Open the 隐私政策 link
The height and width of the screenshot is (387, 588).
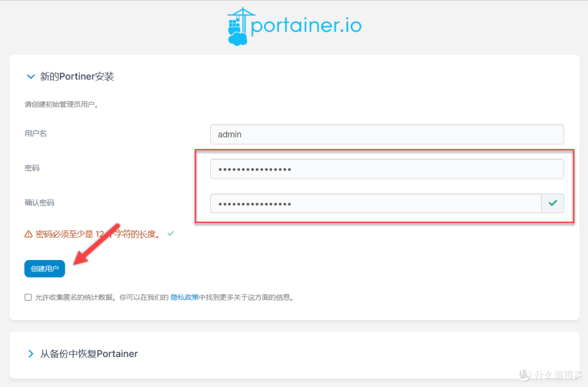tap(185, 297)
